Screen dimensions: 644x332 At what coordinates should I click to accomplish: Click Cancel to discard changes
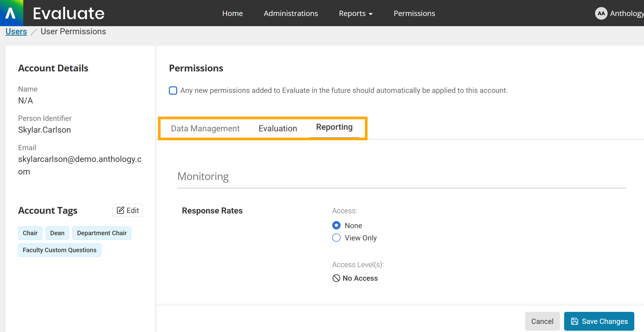(x=542, y=321)
